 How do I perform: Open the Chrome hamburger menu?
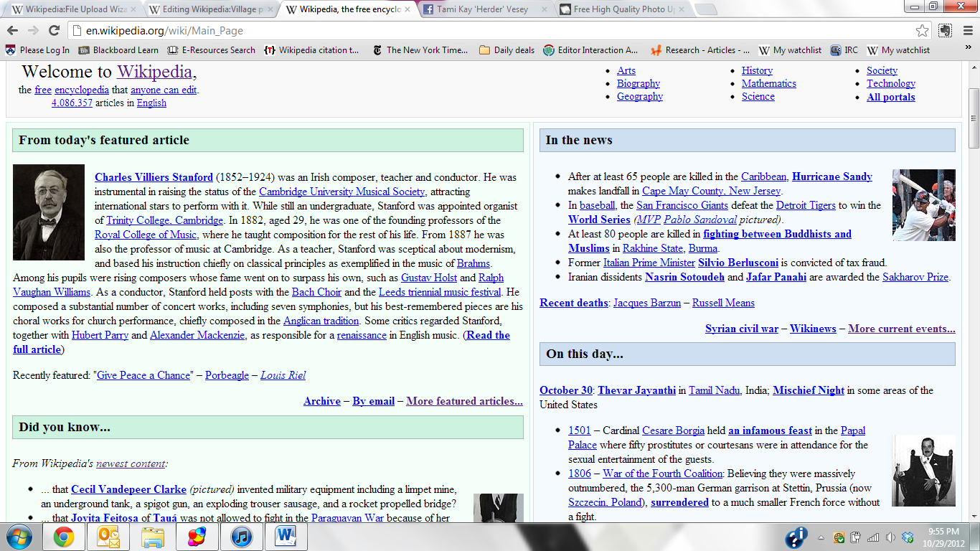(x=966, y=30)
